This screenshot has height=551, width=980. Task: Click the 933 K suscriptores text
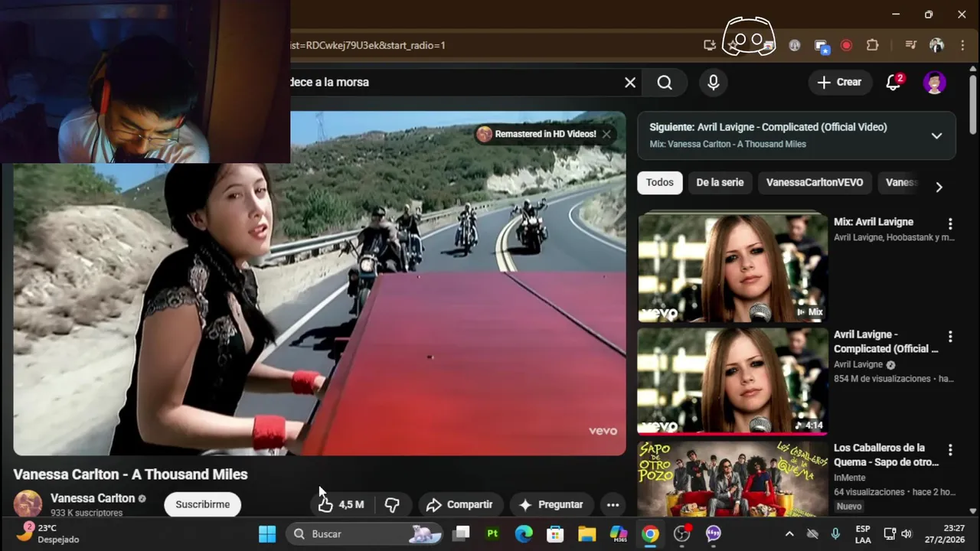point(87,513)
